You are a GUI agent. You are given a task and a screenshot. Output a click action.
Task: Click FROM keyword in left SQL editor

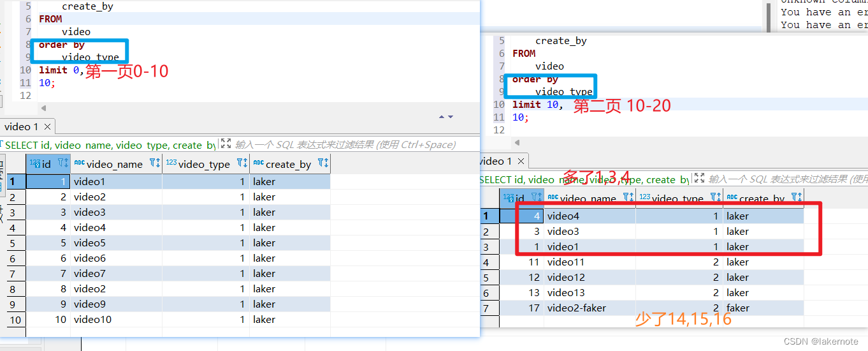click(x=50, y=19)
